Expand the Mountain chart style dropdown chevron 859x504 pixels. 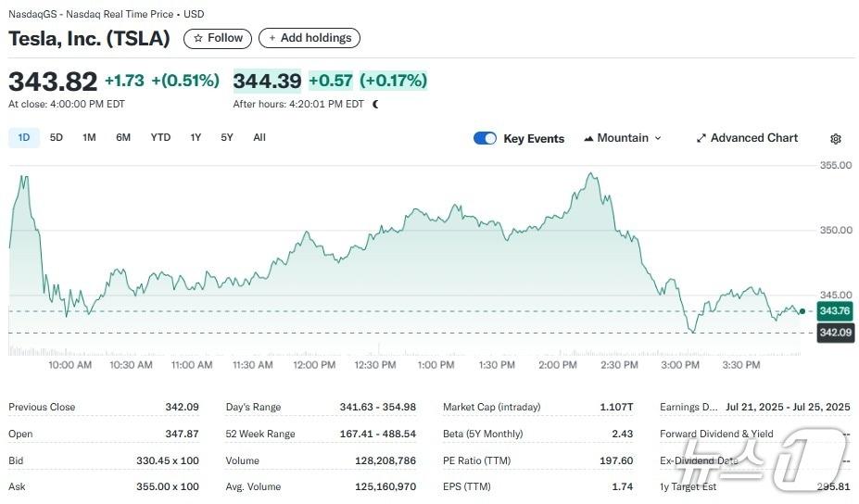tap(658, 138)
